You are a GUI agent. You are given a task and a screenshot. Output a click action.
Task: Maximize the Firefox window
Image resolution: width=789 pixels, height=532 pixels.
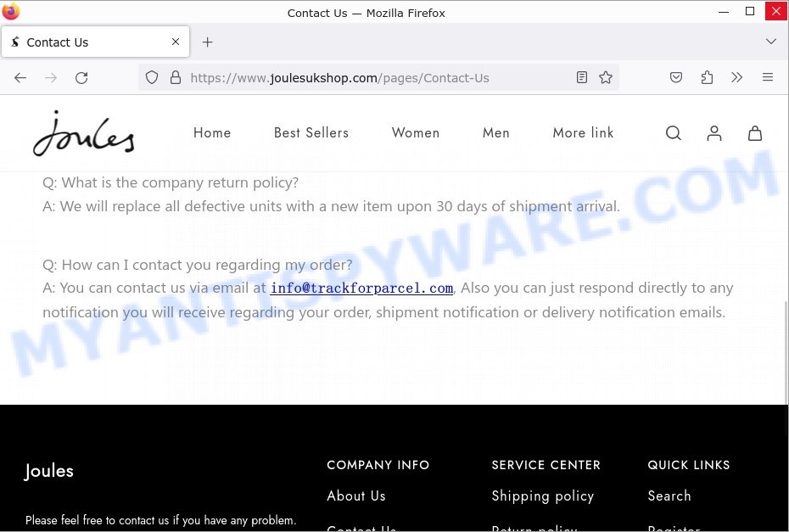(x=750, y=12)
